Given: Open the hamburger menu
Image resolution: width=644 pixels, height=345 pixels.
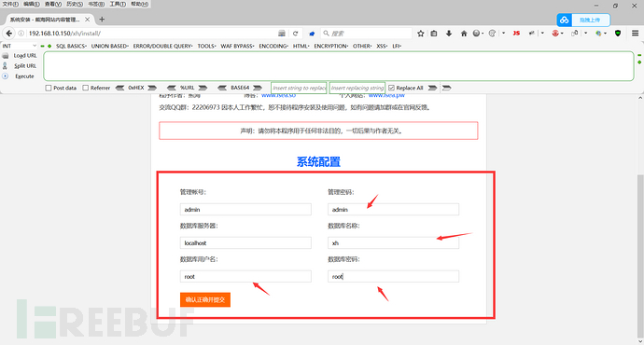Looking at the screenshot, I should click(x=635, y=34).
